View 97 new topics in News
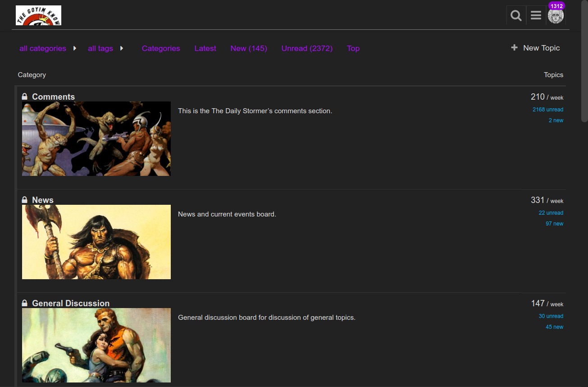This screenshot has height=387, width=588. [555, 224]
